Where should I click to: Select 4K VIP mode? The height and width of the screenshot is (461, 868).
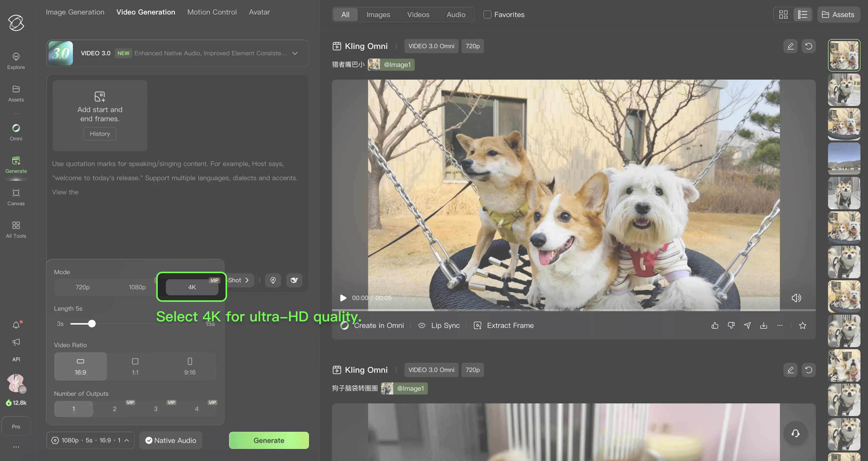(192, 287)
